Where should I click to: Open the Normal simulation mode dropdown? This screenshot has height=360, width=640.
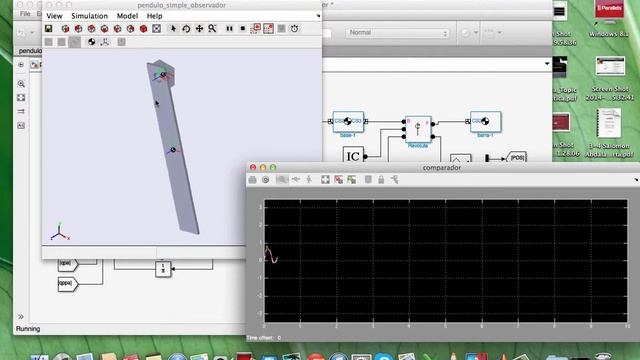coord(397,33)
